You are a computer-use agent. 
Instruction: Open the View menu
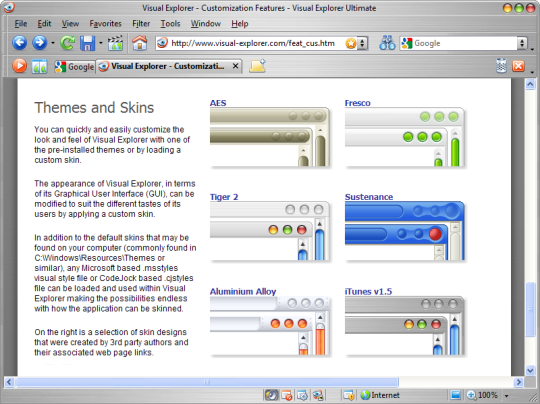70,24
